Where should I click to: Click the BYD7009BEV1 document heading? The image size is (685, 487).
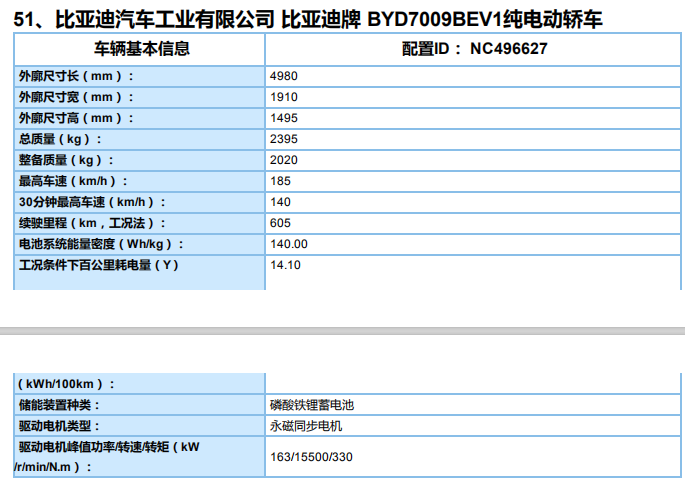[x=308, y=19]
